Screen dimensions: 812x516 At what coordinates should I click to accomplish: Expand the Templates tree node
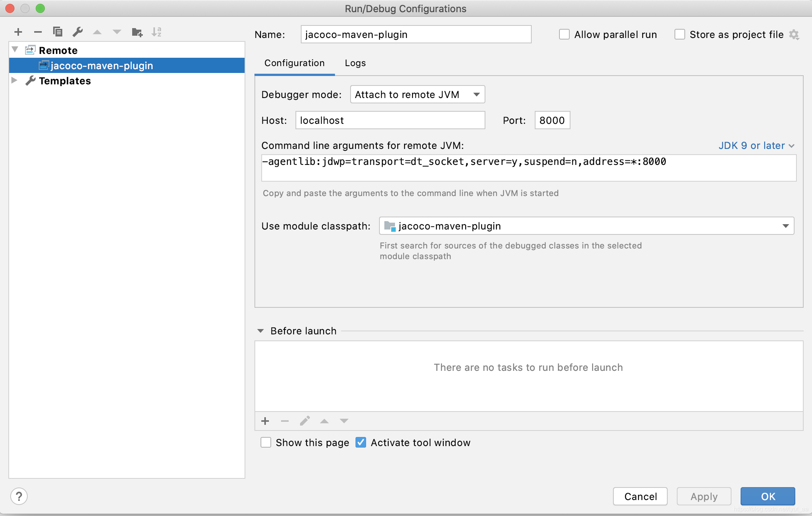click(14, 81)
